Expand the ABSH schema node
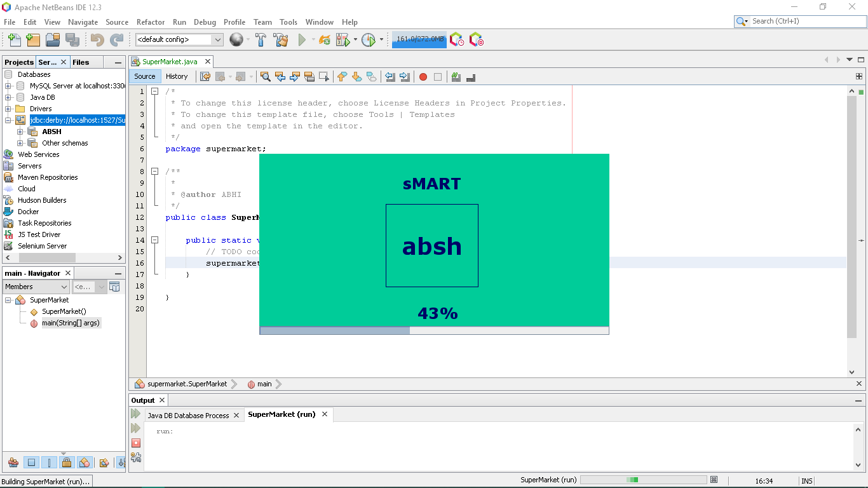Screen dimensions: 868x488 pyautogui.click(x=19, y=132)
